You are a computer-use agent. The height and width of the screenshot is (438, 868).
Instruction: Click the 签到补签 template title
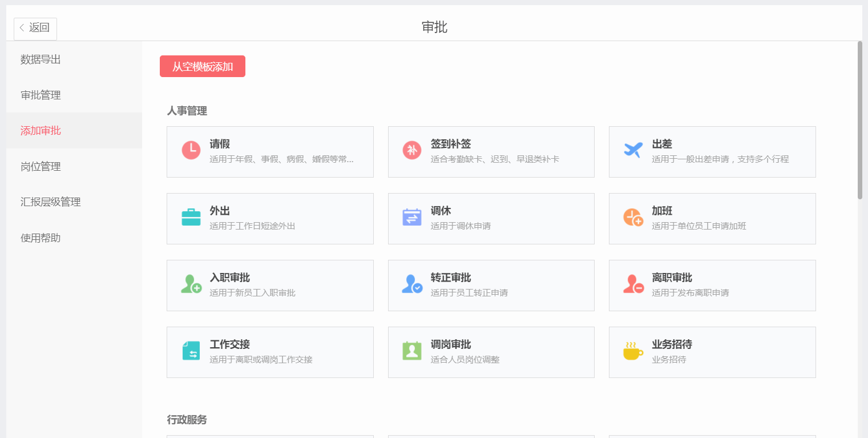pyautogui.click(x=451, y=144)
